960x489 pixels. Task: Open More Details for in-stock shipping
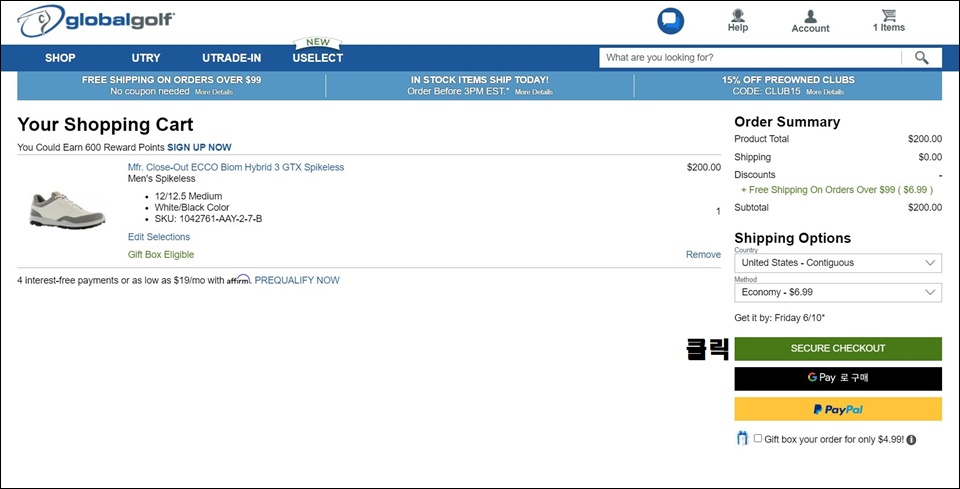[533, 92]
